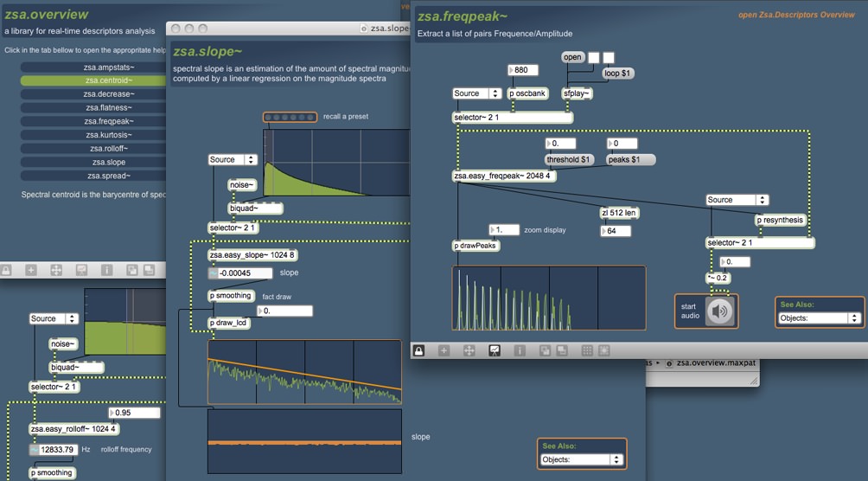Open the Source dropdown in the zsa.slope~ window
Image resolution: width=868 pixels, height=481 pixels.
click(233, 159)
